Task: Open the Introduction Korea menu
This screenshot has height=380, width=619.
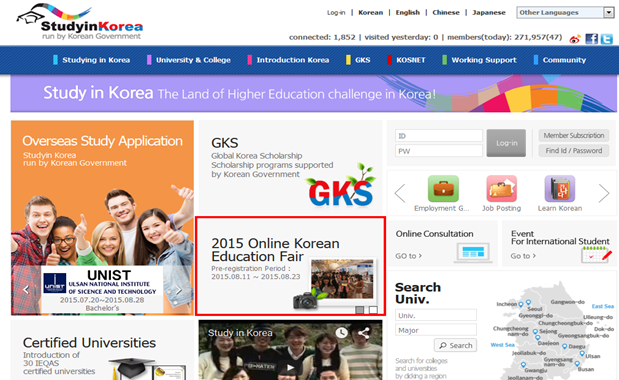Action: [293, 60]
